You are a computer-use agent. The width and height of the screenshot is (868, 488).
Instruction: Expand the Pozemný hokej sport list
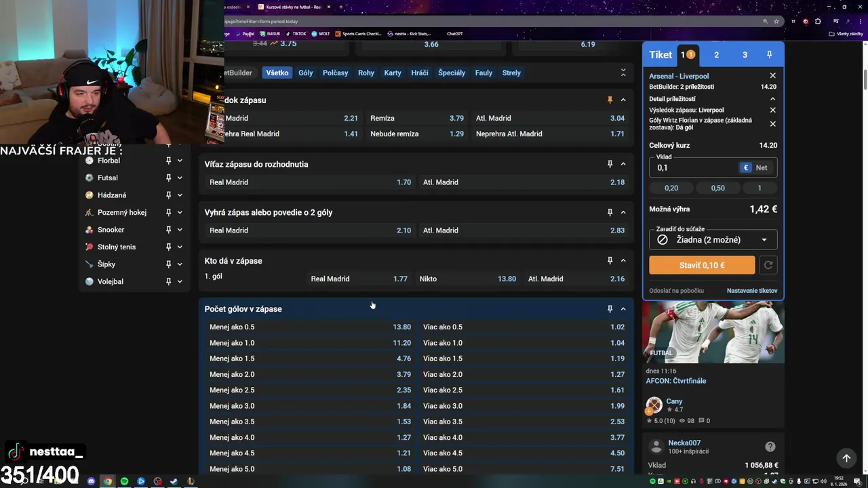[x=180, y=212]
